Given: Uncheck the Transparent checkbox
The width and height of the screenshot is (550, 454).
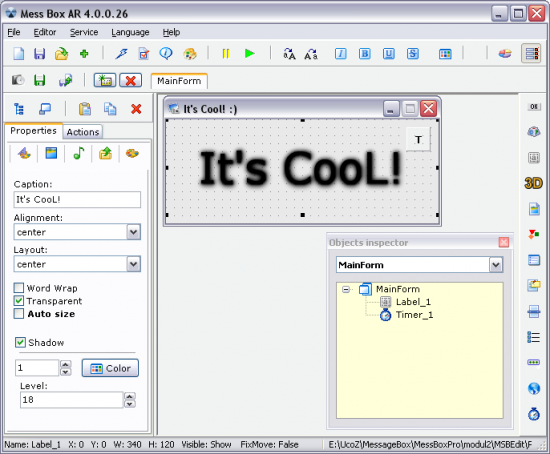Looking at the screenshot, I should click(19, 301).
